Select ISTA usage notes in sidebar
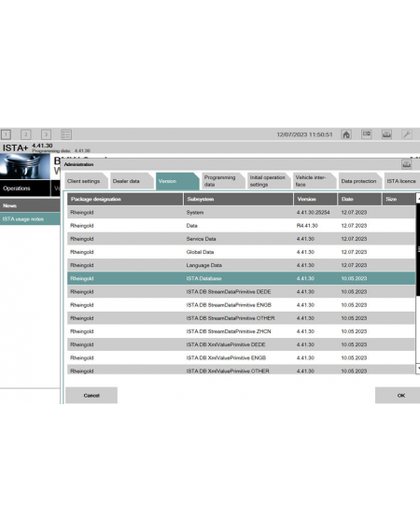 (30, 219)
